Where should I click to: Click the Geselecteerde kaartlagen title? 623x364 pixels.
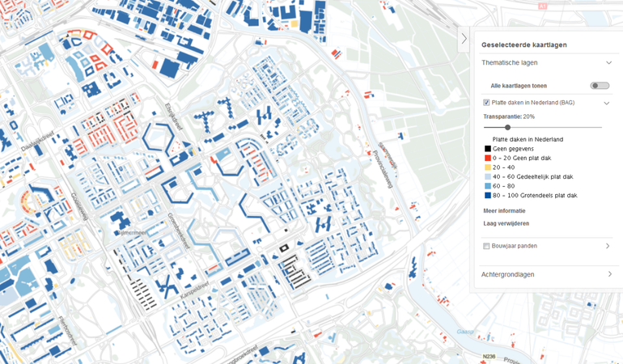[x=523, y=45]
